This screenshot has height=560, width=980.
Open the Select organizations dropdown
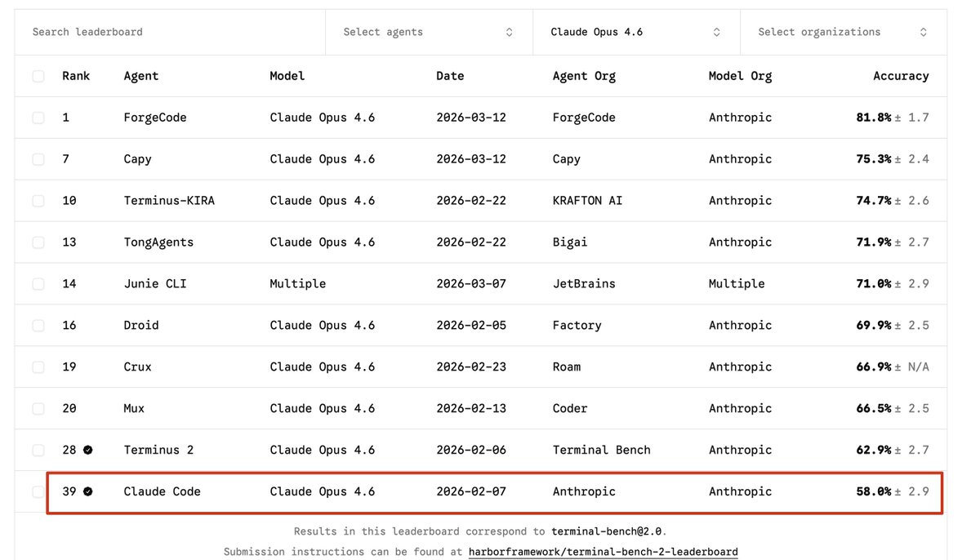click(x=844, y=33)
